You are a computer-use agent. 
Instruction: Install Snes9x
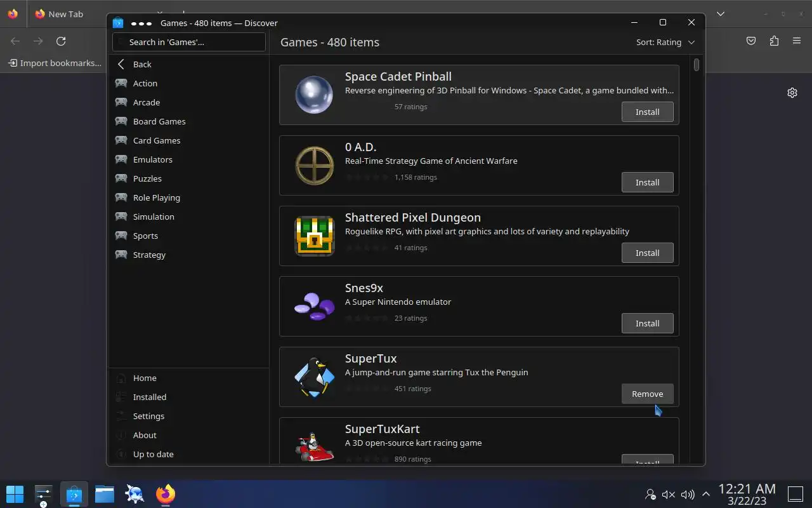pyautogui.click(x=647, y=323)
